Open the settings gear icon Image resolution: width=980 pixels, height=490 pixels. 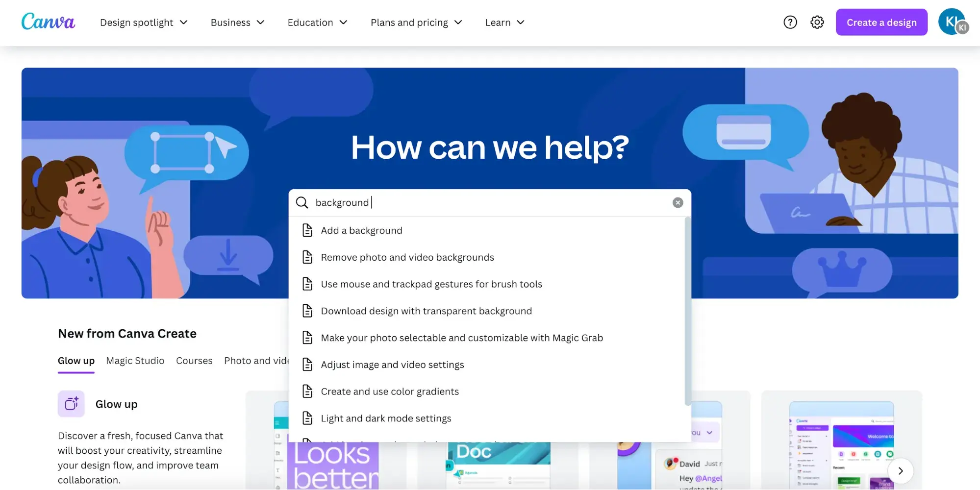[x=817, y=22]
